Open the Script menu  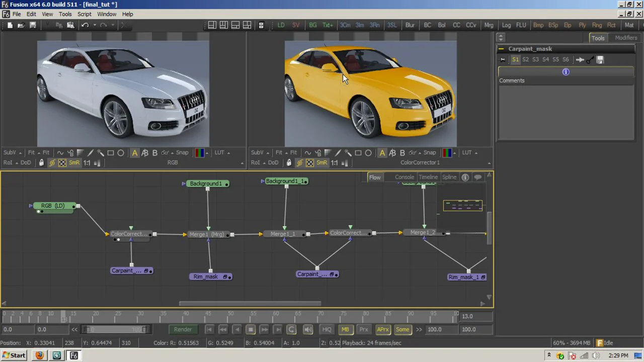click(84, 14)
